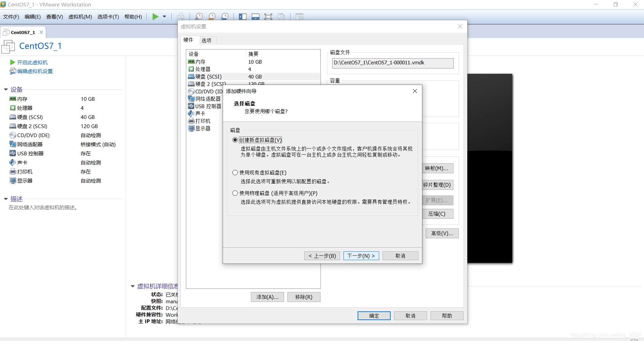Collapse the 虚拟机详细信息 section
The width and height of the screenshot is (644, 341).
(x=133, y=286)
